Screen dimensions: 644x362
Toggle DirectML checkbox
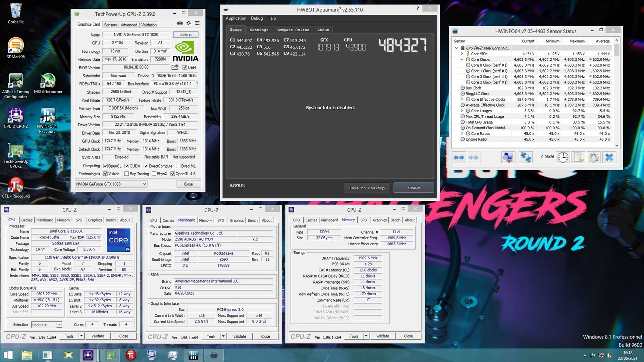(x=178, y=166)
